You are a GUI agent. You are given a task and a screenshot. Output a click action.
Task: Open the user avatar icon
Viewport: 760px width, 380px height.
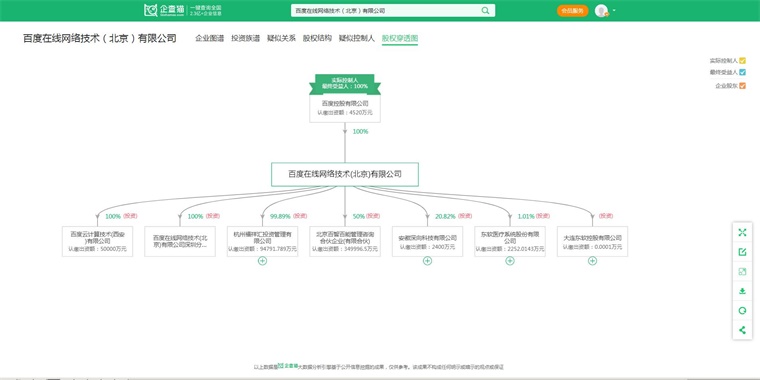(x=601, y=11)
